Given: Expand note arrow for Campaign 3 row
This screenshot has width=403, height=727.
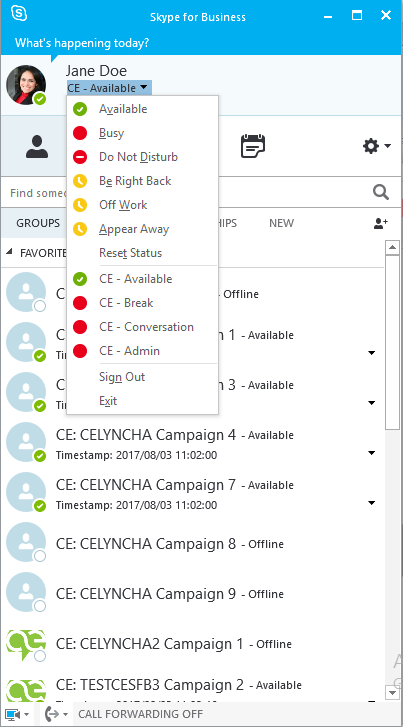Looking at the screenshot, I should point(371,403).
